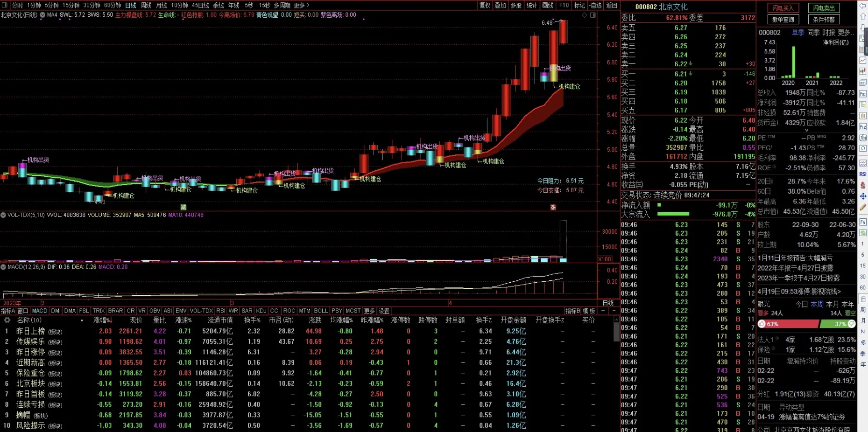Screen dimensions: 868x432
Task: Click the 闪电买入 button
Action: point(783,8)
